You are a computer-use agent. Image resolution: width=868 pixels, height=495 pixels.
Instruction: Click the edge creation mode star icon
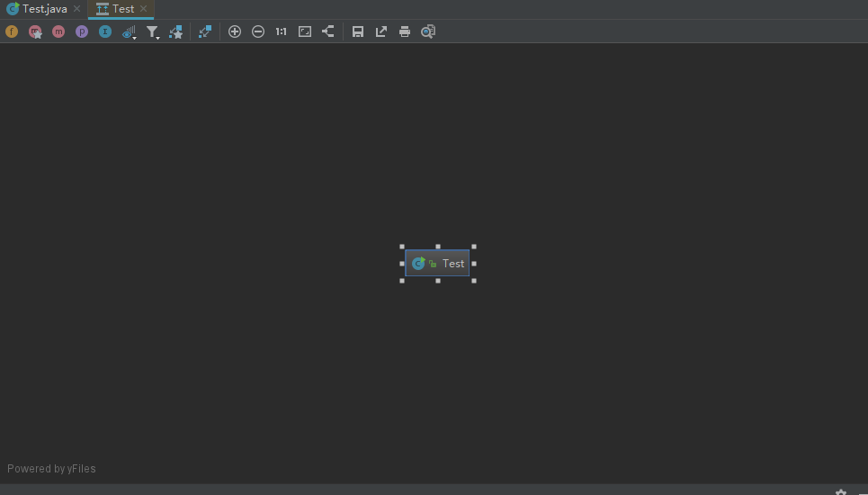tap(175, 31)
